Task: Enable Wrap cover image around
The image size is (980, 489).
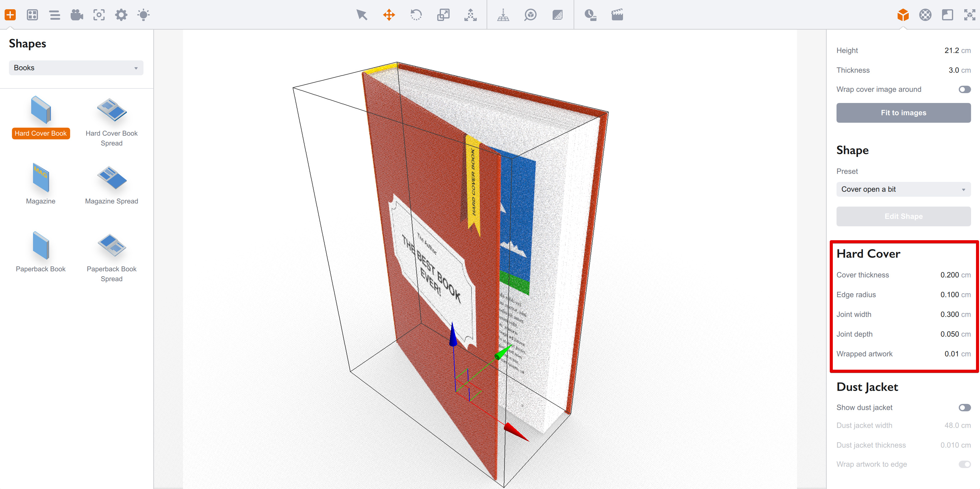Action: 965,89
